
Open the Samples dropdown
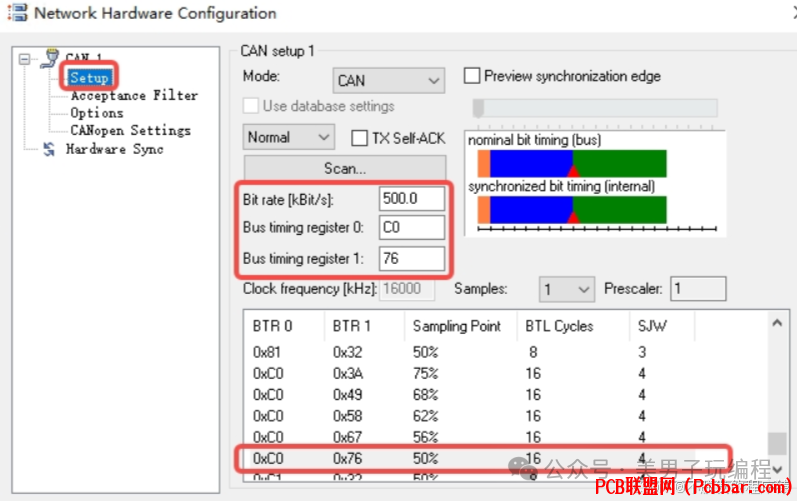tap(567, 289)
